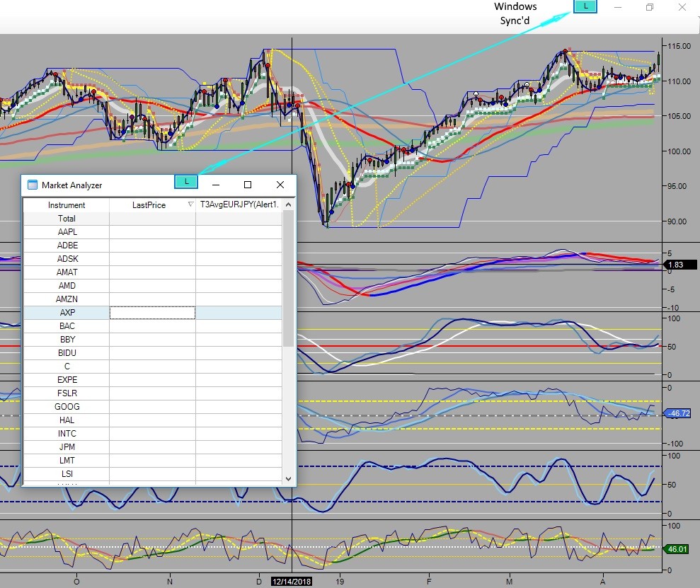700x588 pixels.
Task: Click the Market Analyzer window grid icon
Action: pos(33,185)
